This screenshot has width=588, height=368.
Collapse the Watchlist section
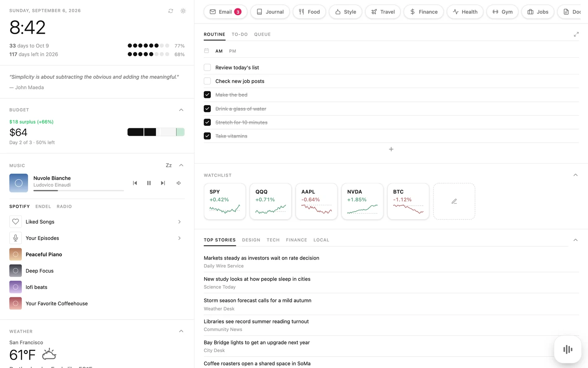tap(575, 175)
